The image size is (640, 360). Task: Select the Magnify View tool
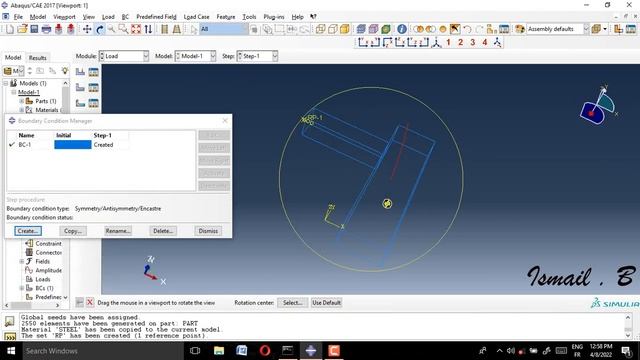point(111,29)
